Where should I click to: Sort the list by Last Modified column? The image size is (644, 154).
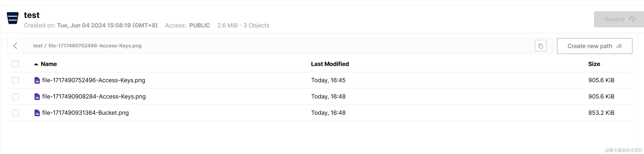pyautogui.click(x=330, y=64)
